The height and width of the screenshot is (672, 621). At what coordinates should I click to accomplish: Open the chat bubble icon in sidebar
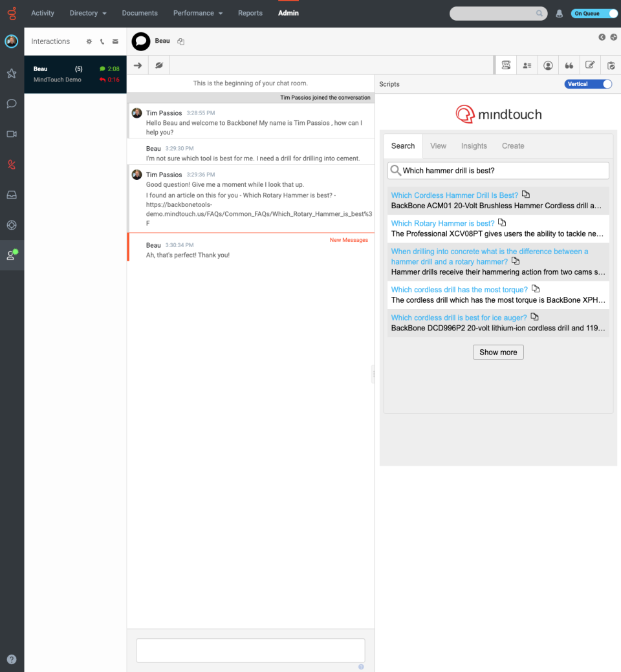pyautogui.click(x=11, y=103)
